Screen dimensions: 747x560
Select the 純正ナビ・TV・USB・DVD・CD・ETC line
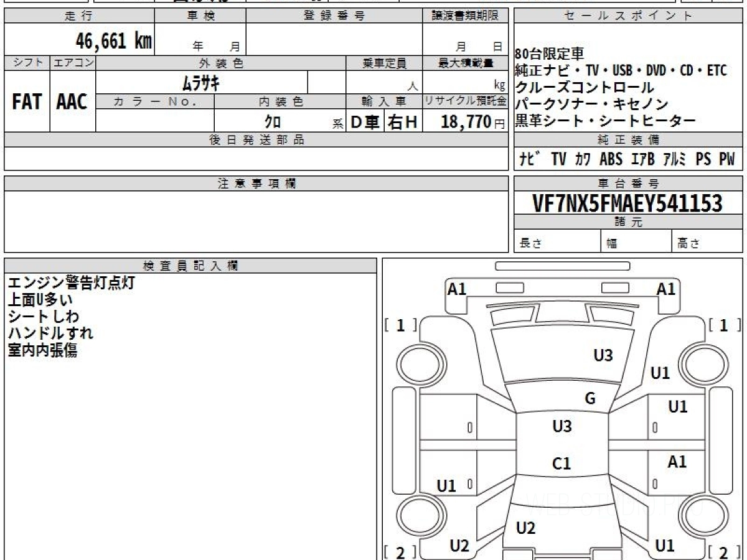tap(621, 71)
